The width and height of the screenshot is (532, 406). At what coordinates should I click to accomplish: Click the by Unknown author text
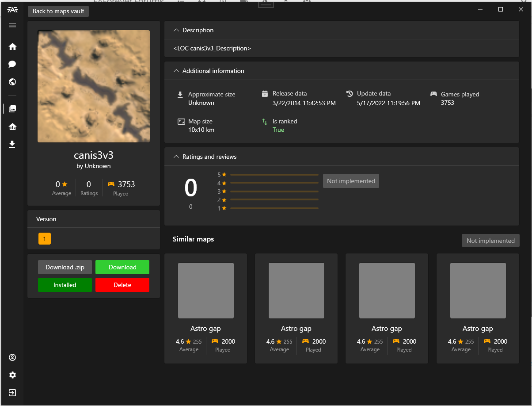tap(94, 166)
